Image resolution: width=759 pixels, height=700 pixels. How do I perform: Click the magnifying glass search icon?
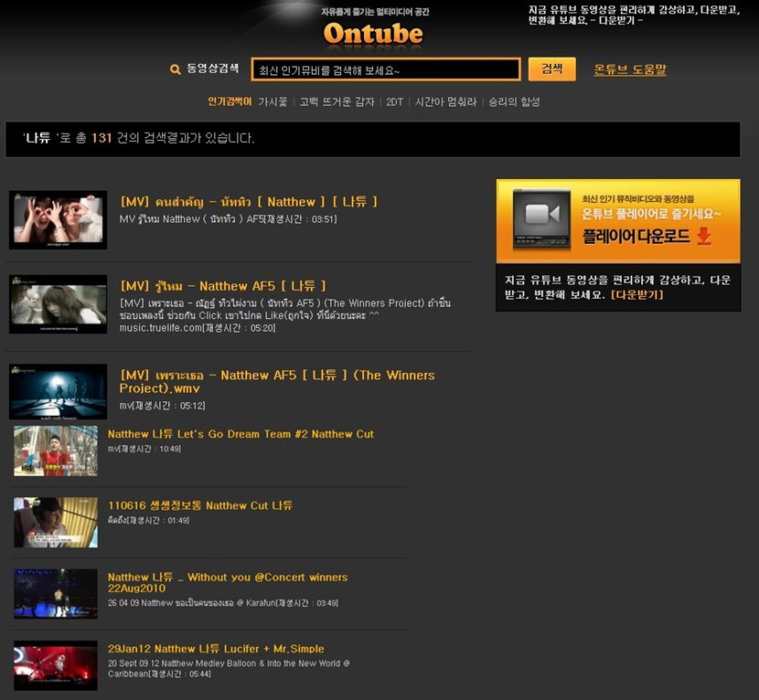(x=176, y=69)
